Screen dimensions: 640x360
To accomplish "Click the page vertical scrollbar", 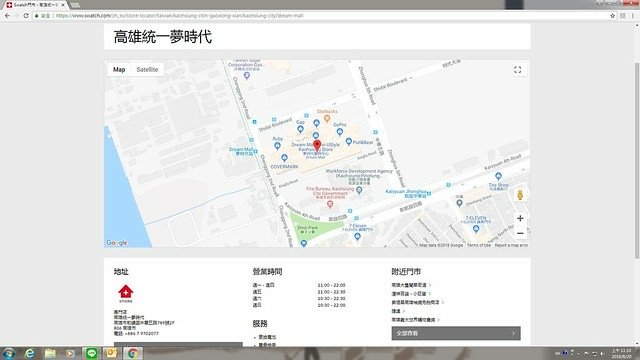I will point(637,160).
